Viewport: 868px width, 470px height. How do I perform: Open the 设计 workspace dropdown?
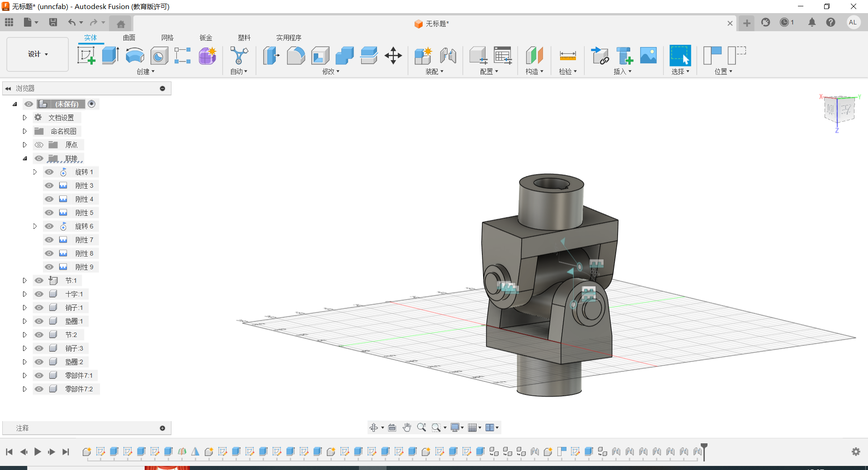point(38,54)
